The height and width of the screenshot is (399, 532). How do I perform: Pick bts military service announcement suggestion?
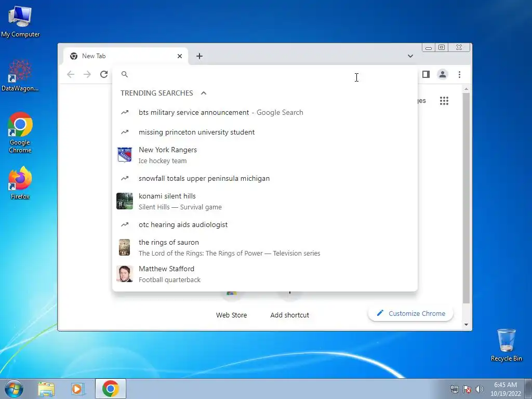pyautogui.click(x=264, y=112)
